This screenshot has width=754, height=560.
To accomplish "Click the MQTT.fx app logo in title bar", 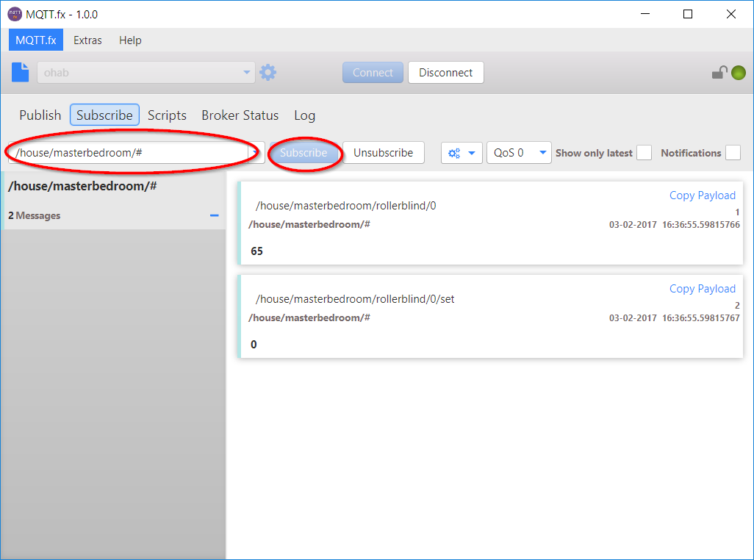I will click(x=15, y=14).
